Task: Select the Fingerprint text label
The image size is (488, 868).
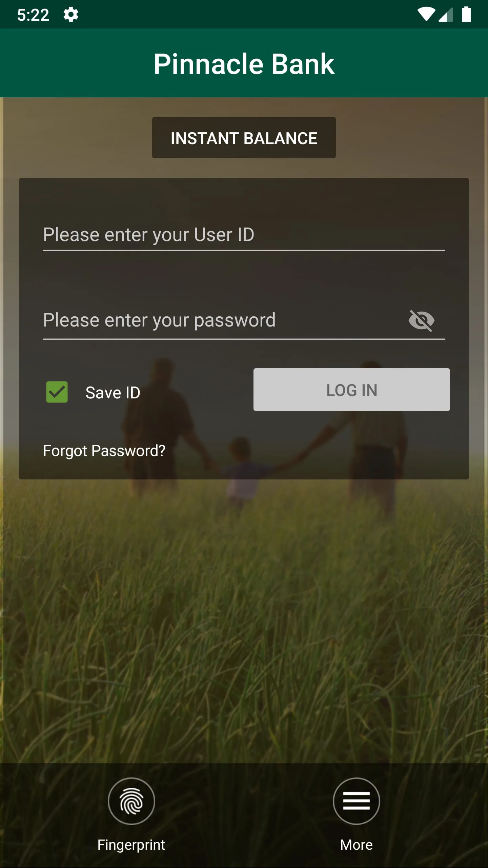Action: point(131,845)
